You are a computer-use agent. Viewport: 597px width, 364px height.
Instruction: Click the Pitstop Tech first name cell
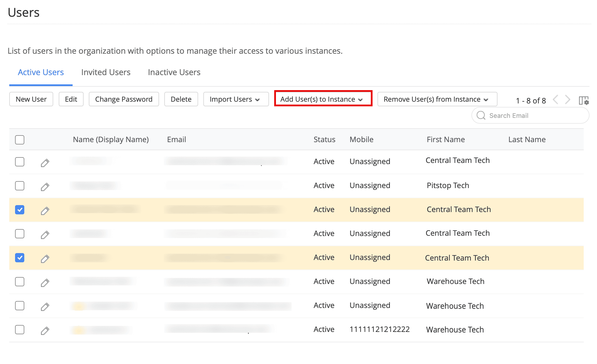click(x=448, y=185)
